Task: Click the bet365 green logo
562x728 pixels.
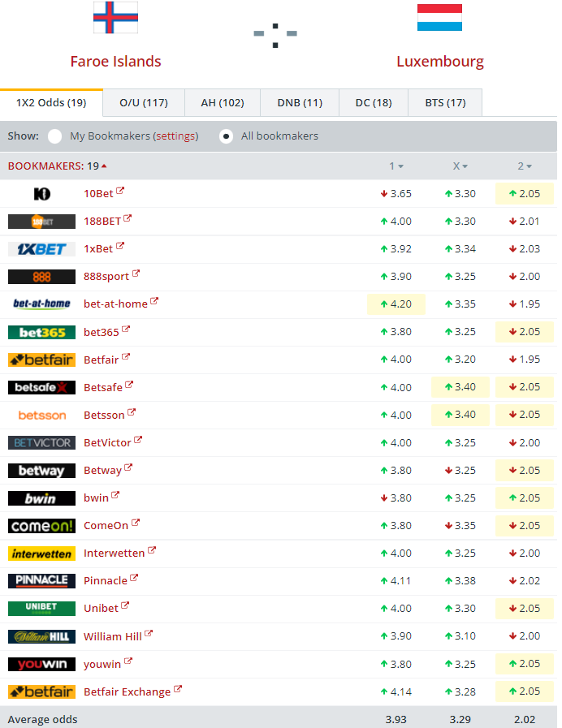Action: [41, 332]
